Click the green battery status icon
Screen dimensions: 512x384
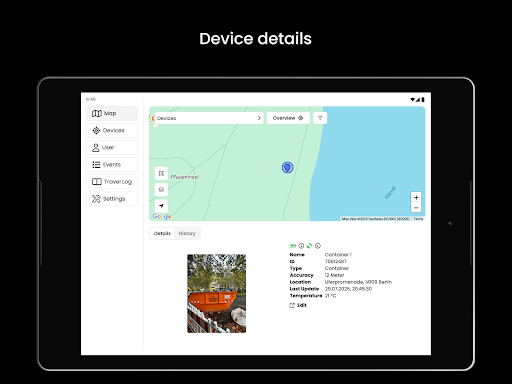click(293, 246)
